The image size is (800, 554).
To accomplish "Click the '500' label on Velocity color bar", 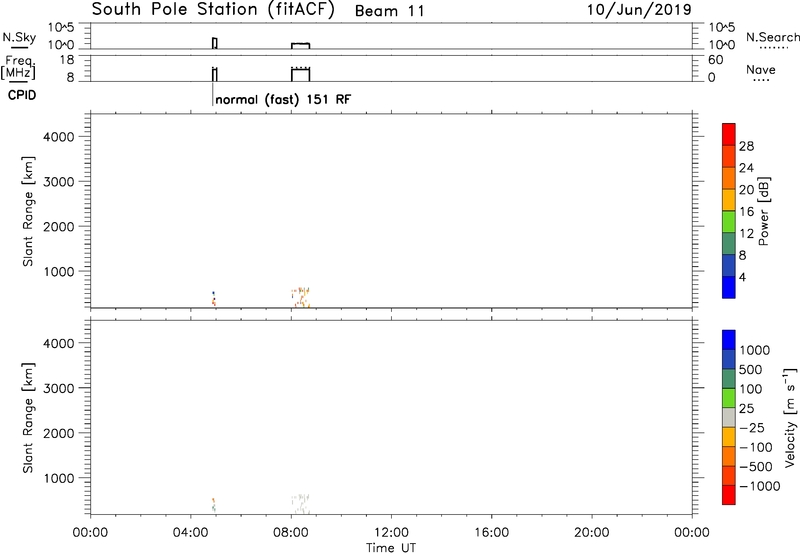I will pyautogui.click(x=751, y=369).
